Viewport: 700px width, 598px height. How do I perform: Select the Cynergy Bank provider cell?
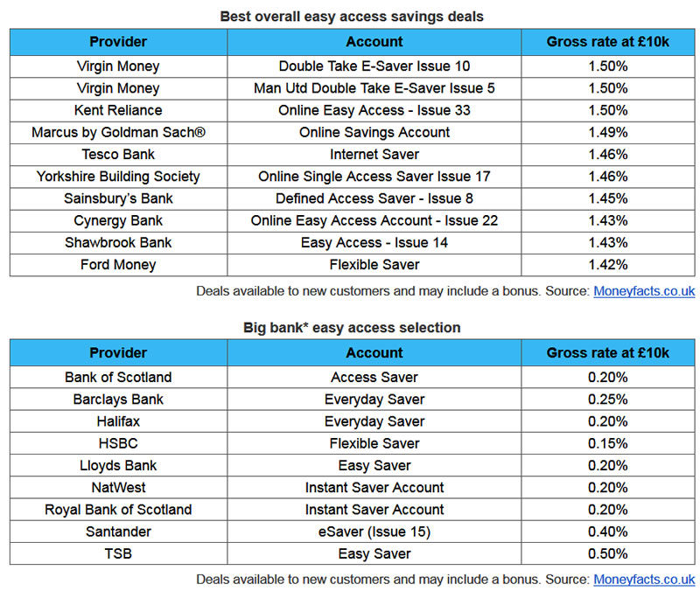click(x=118, y=220)
